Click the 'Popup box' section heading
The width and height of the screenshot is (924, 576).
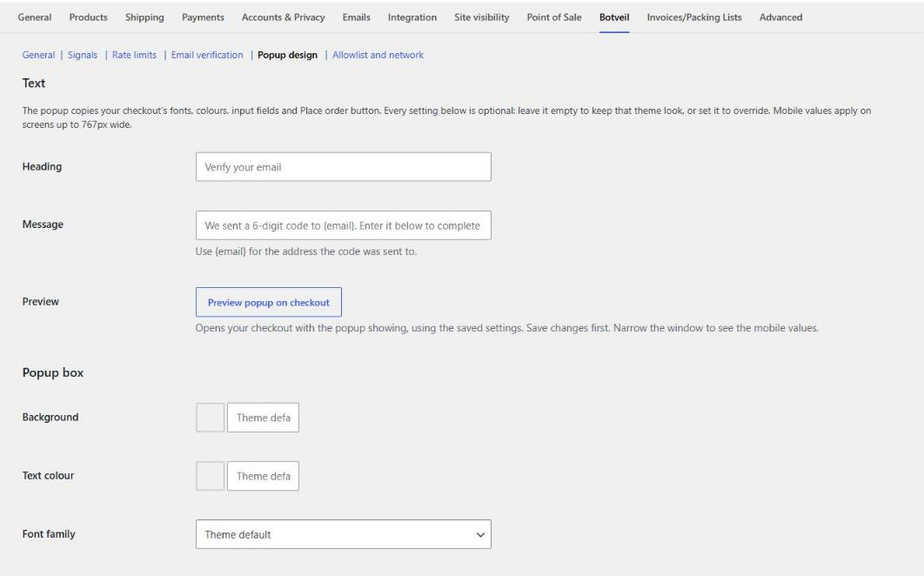pyautogui.click(x=53, y=372)
